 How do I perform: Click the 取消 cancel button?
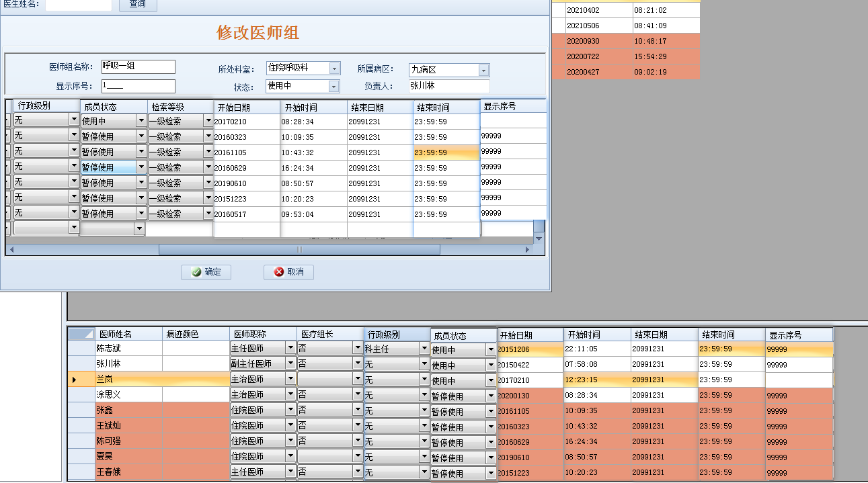(x=288, y=272)
